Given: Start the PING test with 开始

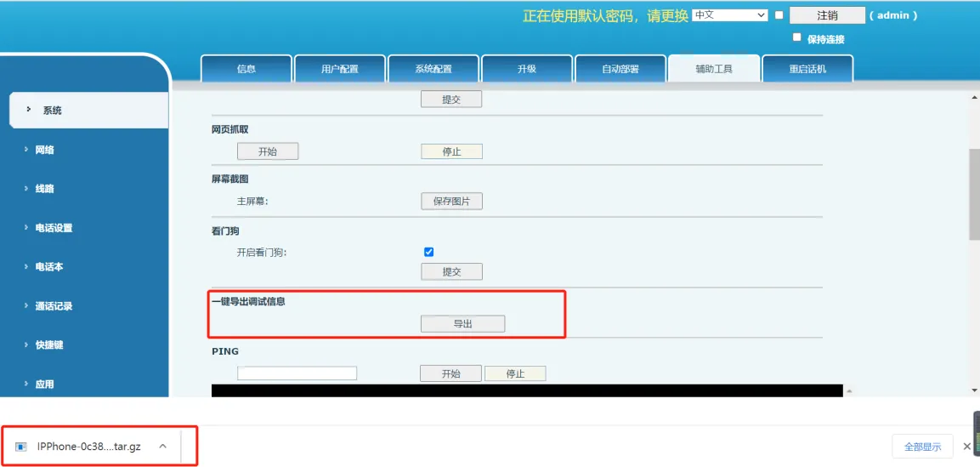Looking at the screenshot, I should [x=450, y=373].
